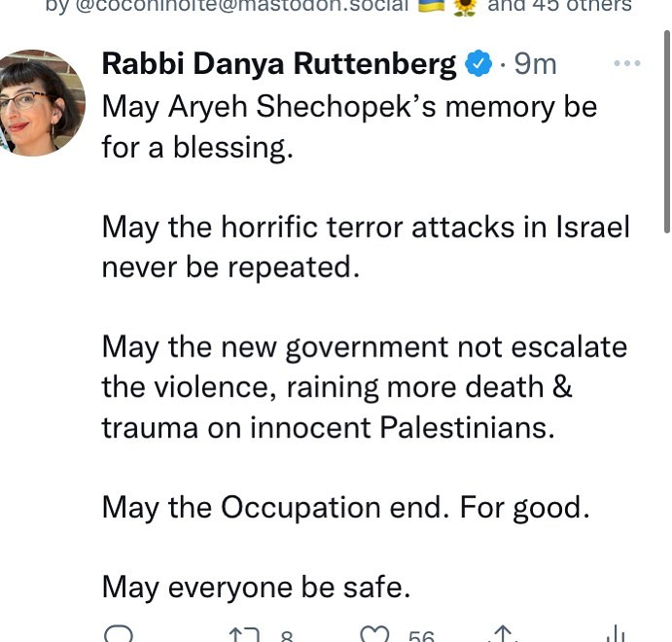Like the tweet with the heart icon
Image resolution: width=672 pixels, height=642 pixels.
pyautogui.click(x=374, y=634)
